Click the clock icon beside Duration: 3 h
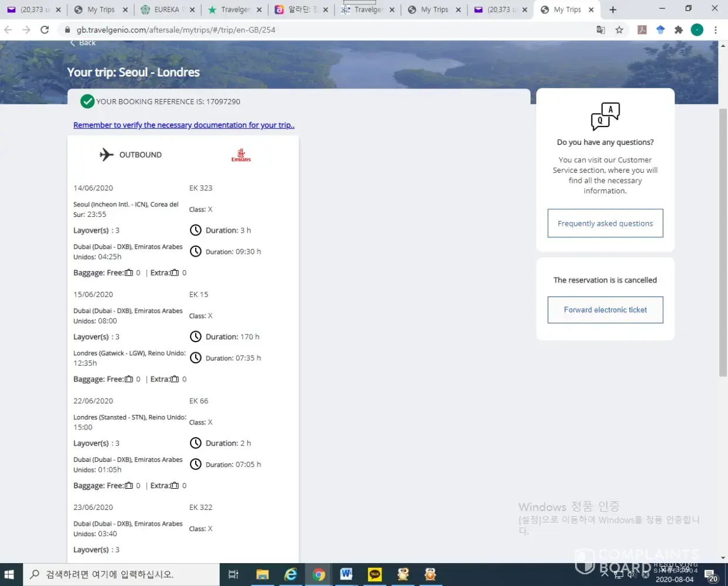 (x=196, y=230)
